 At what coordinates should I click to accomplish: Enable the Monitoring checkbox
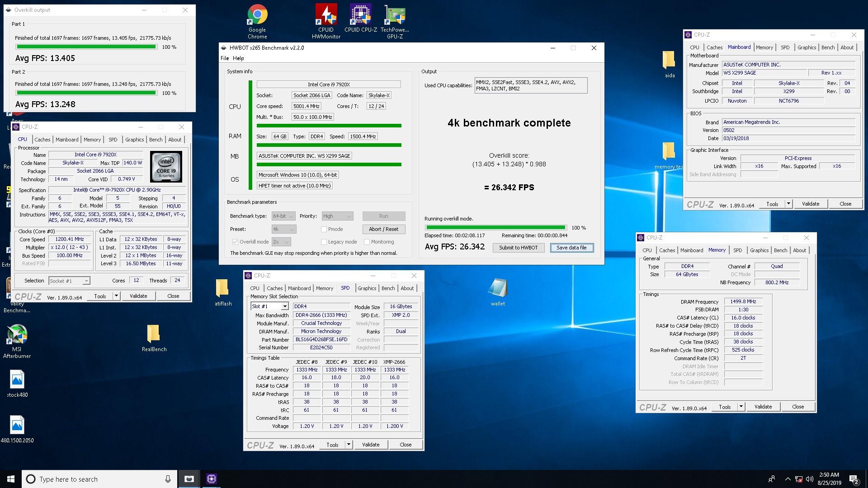click(x=367, y=242)
